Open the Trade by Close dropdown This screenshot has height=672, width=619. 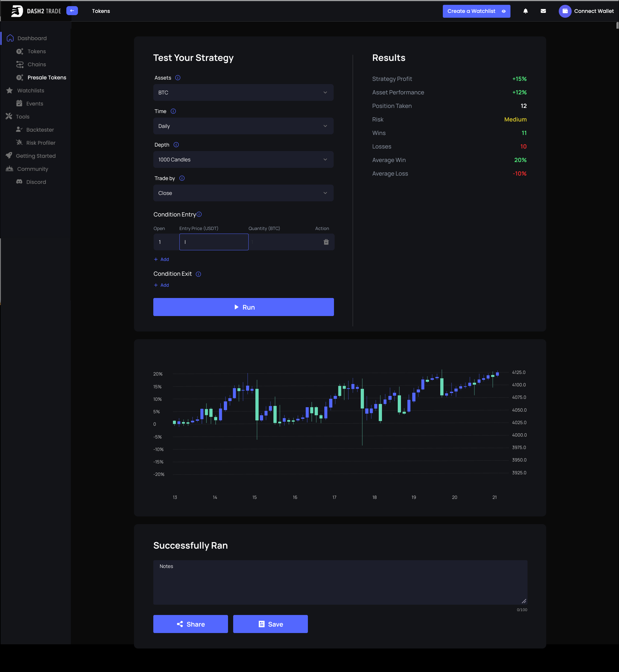pos(243,193)
